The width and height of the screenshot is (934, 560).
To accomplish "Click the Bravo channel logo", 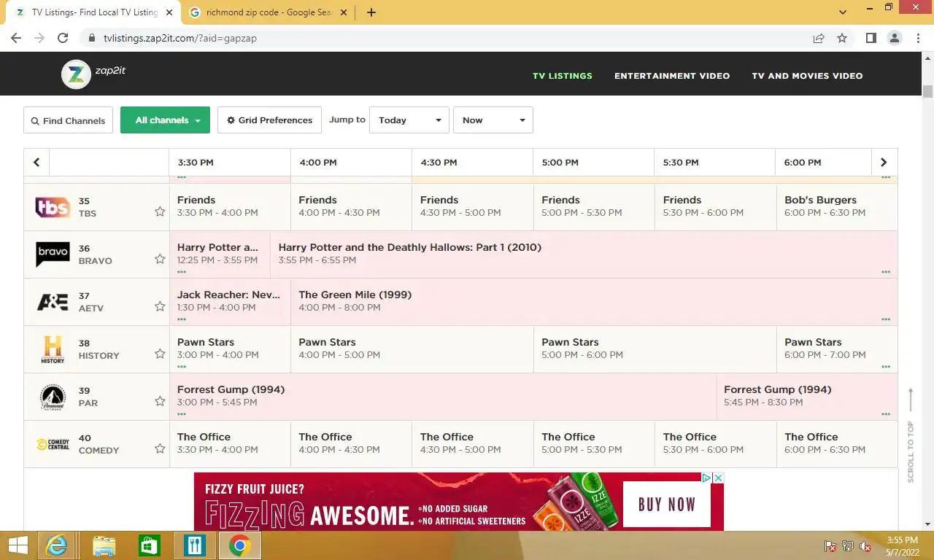I will [53, 254].
